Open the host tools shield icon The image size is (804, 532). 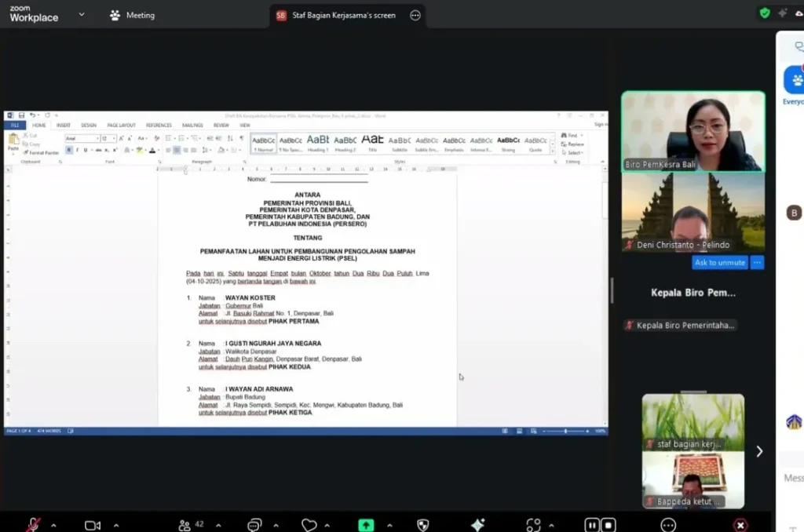[422, 525]
